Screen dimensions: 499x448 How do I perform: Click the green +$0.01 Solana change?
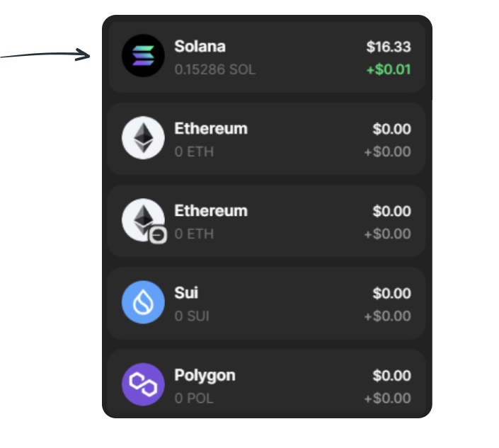tap(389, 69)
